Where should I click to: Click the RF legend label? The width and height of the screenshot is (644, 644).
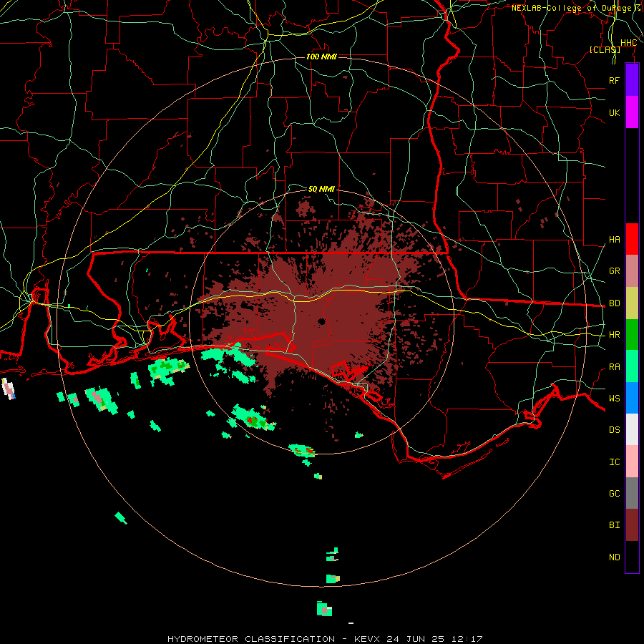615,80
